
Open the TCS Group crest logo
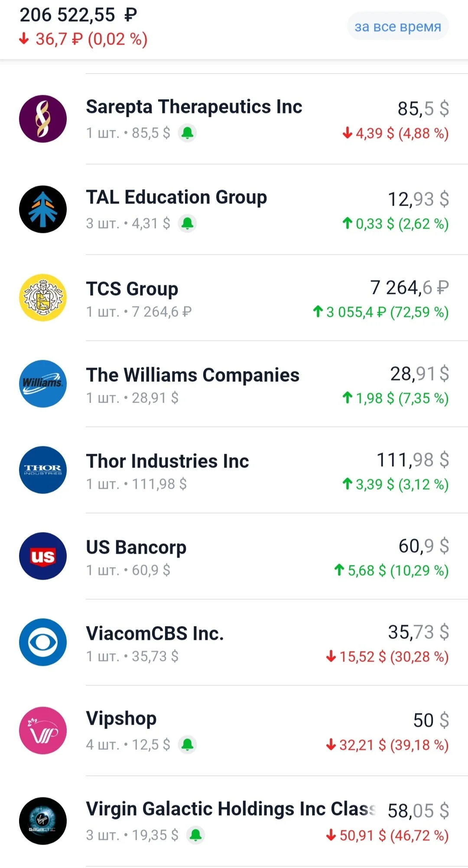point(43,297)
